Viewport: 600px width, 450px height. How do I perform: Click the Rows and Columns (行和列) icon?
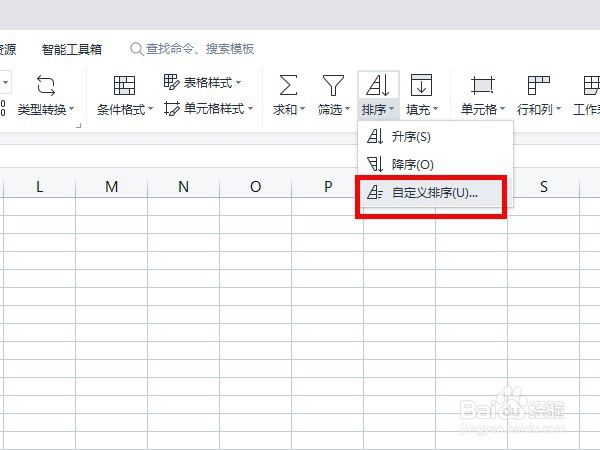(538, 85)
